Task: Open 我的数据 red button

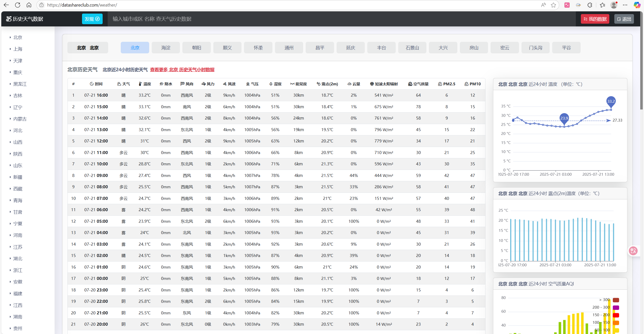Action: click(595, 19)
